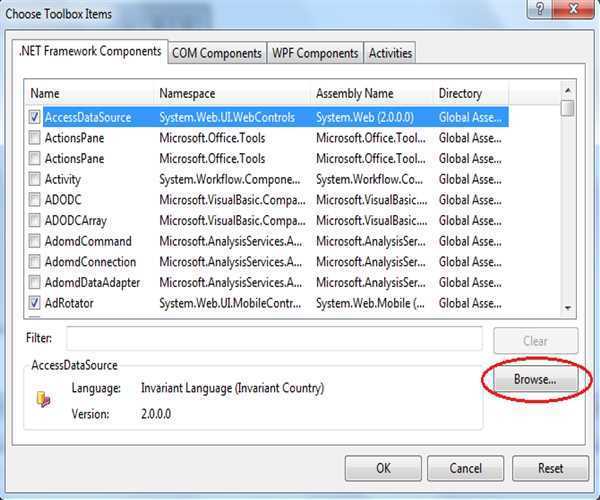Viewport: 600px width, 500px height.
Task: Switch to the COM Components tab
Action: click(x=217, y=53)
